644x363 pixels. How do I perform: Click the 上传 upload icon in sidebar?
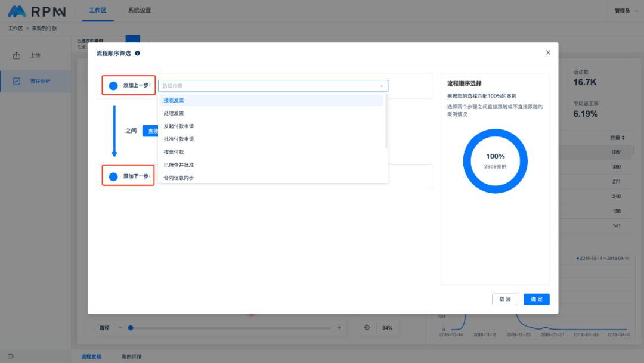(17, 55)
